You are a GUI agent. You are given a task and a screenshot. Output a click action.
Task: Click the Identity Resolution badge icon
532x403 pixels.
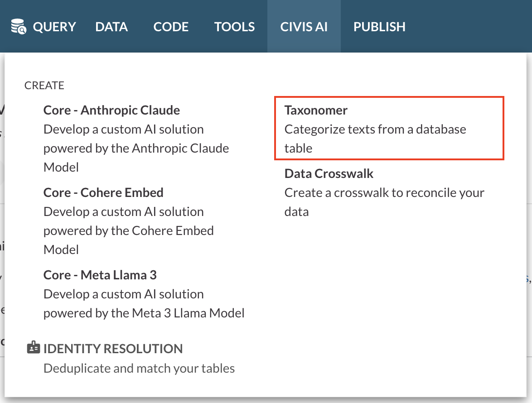coord(33,348)
